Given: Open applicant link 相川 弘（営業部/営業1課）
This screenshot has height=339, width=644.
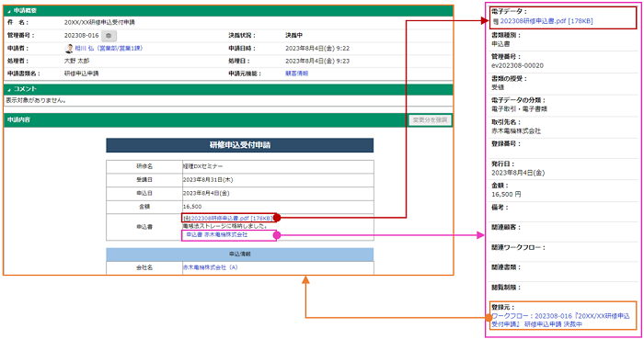Looking at the screenshot, I should [x=109, y=49].
